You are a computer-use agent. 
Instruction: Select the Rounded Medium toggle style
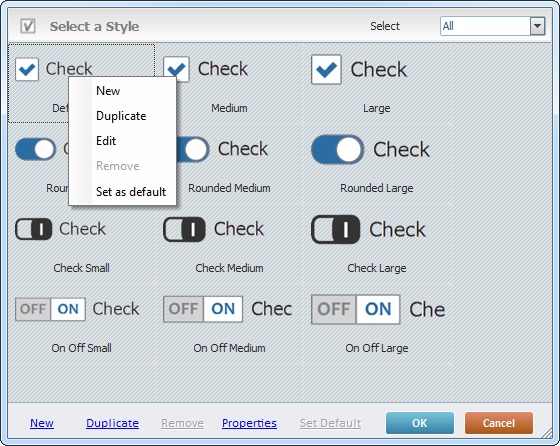[x=193, y=149]
